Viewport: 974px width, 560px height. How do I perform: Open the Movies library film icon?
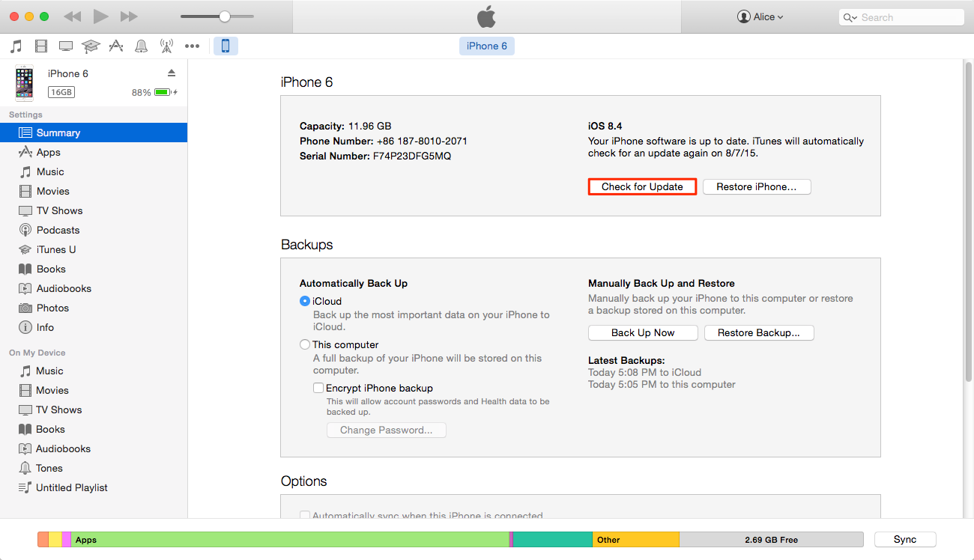click(x=41, y=46)
